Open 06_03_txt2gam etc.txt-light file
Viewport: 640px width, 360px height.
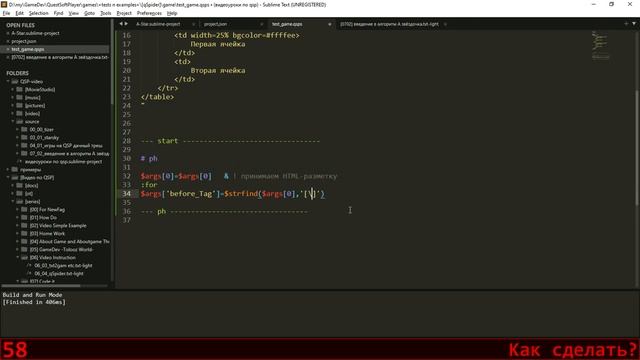(x=63, y=266)
